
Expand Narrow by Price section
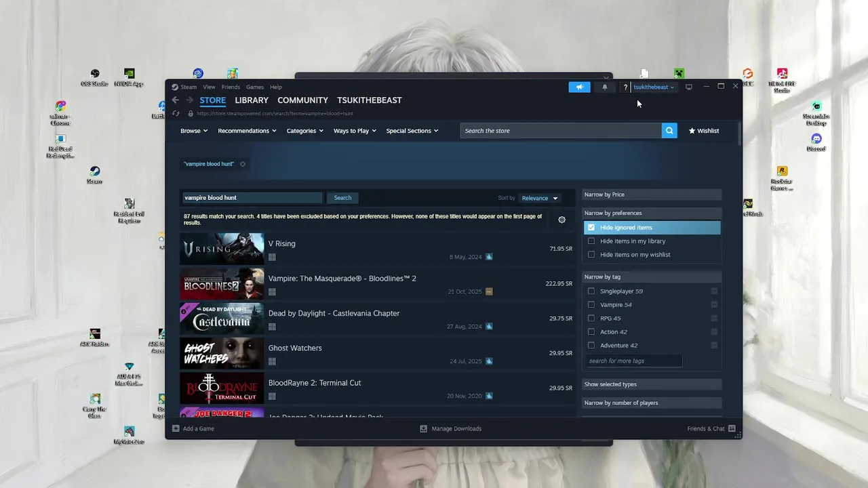tap(652, 195)
